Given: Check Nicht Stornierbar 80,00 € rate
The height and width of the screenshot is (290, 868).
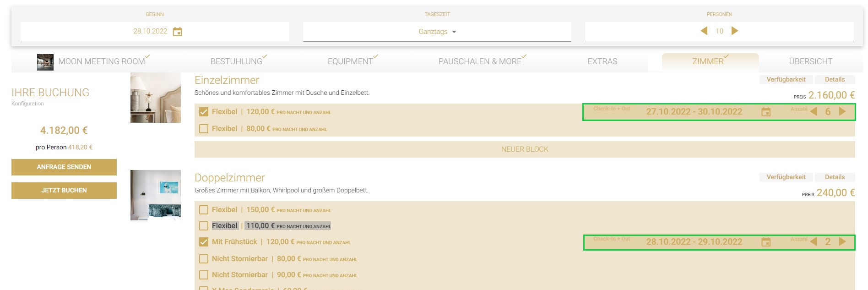Looking at the screenshot, I should pos(204,259).
